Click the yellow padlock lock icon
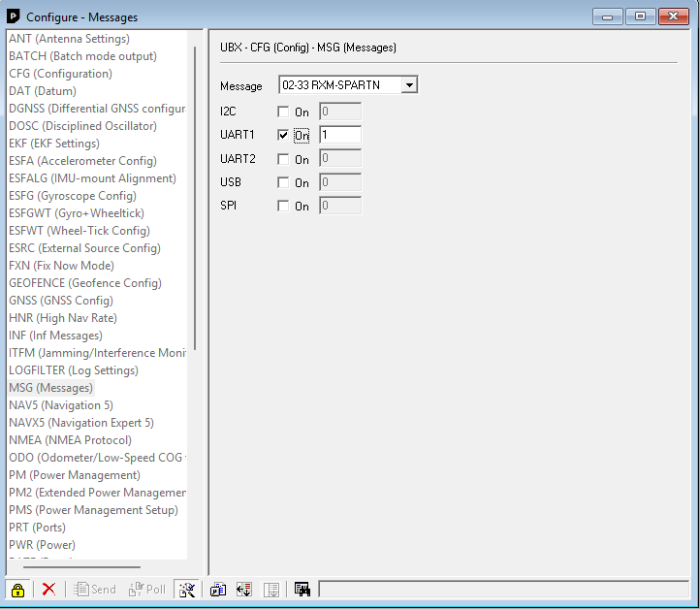Image resolution: width=700 pixels, height=609 pixels. pyautogui.click(x=17, y=589)
